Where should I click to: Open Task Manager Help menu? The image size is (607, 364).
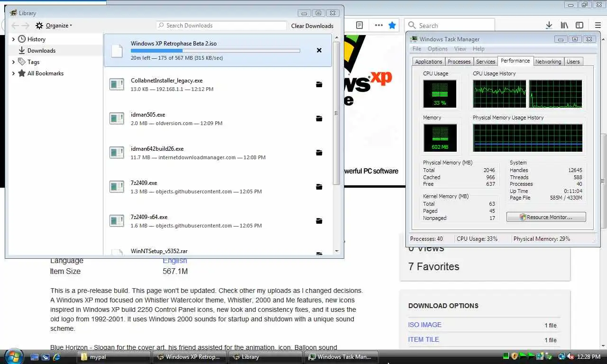tap(478, 49)
